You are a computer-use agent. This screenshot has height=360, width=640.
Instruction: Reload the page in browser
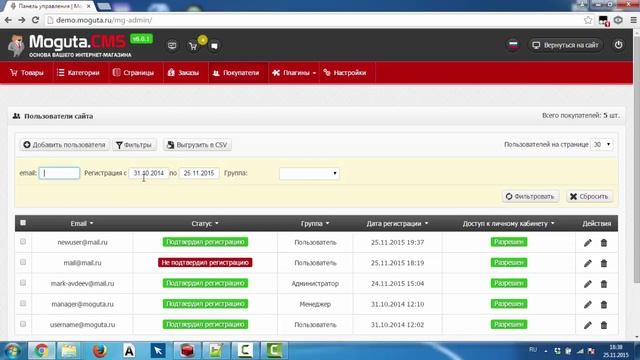click(x=36, y=20)
